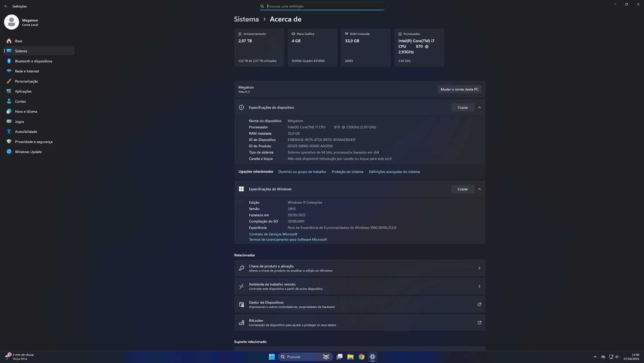
Task: Go to Jogos settings
Action: click(39, 122)
